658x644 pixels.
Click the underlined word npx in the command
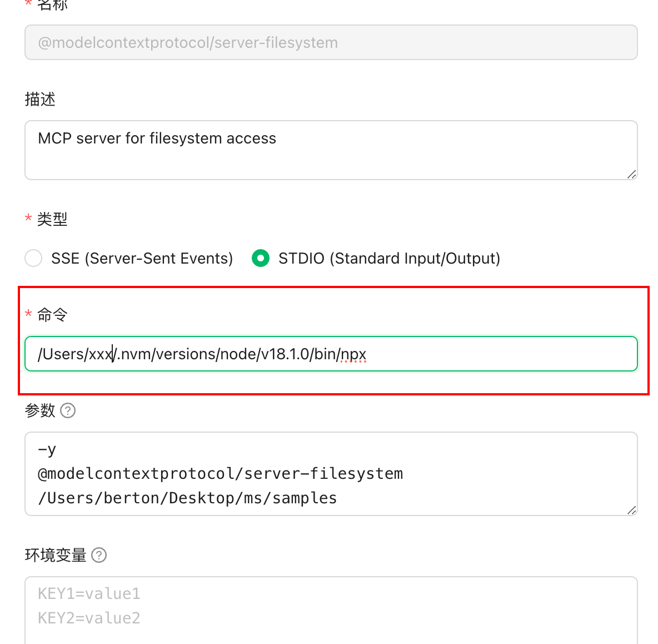[x=353, y=355]
